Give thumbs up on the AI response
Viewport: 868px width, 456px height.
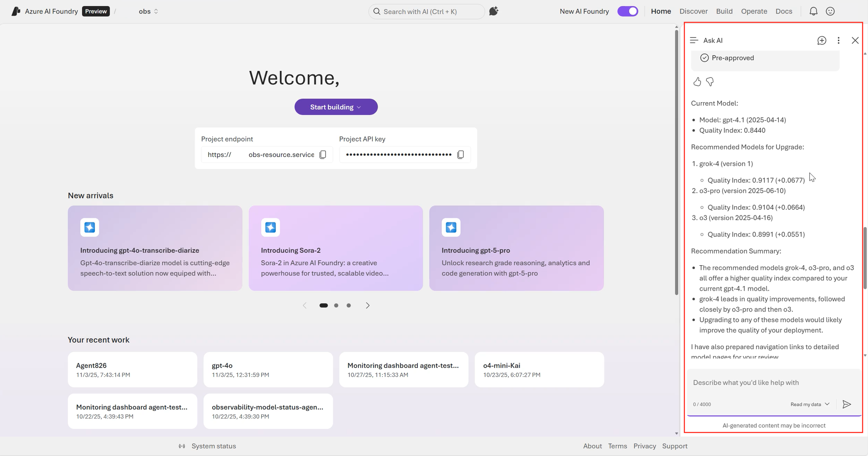click(x=697, y=81)
